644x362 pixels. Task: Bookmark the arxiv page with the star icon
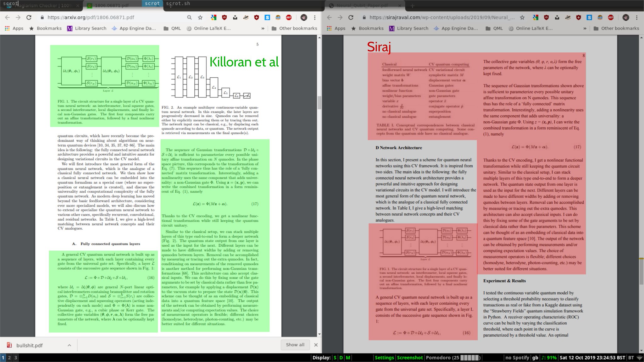coord(200,17)
